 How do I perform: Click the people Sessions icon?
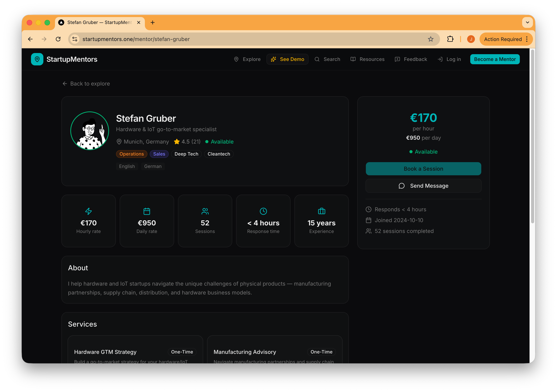click(x=205, y=211)
